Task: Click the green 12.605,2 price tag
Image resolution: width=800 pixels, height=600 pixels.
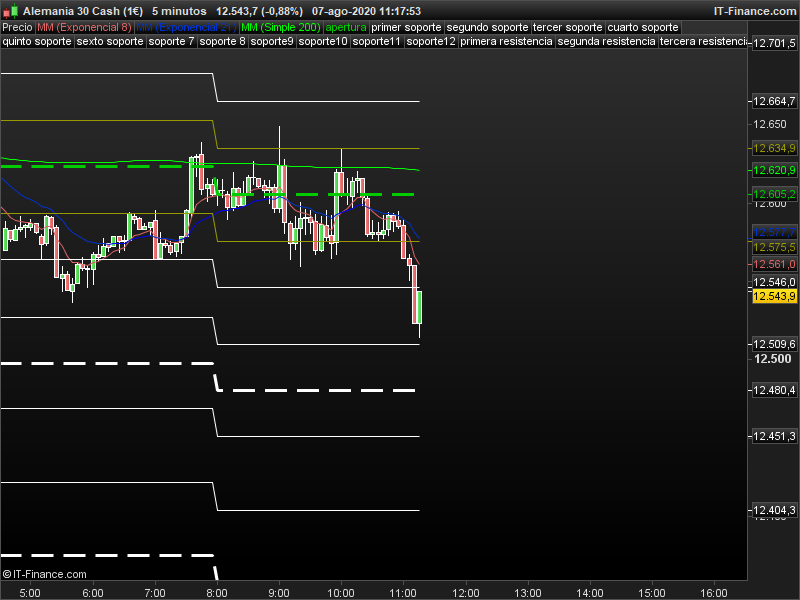Action: [774, 194]
